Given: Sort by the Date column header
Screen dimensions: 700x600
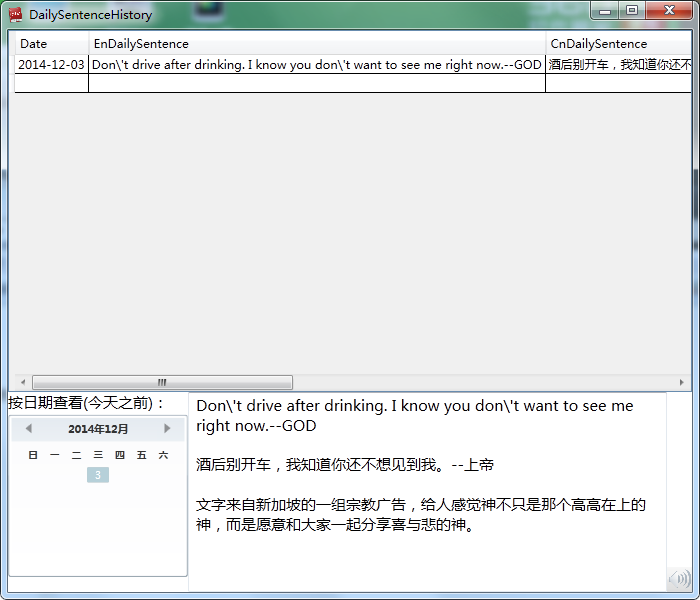Looking at the screenshot, I should (x=51, y=44).
